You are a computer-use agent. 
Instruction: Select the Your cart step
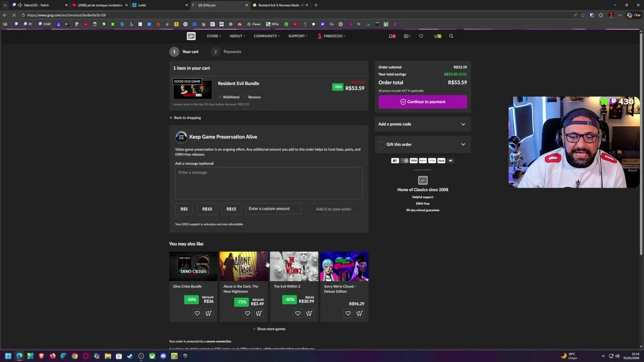[x=185, y=51]
